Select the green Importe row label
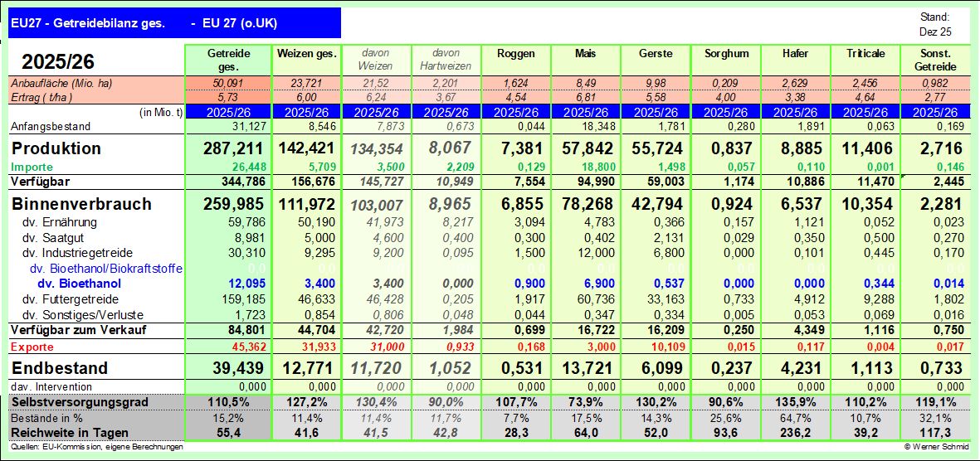The height and width of the screenshot is (461, 980). pyautogui.click(x=32, y=167)
